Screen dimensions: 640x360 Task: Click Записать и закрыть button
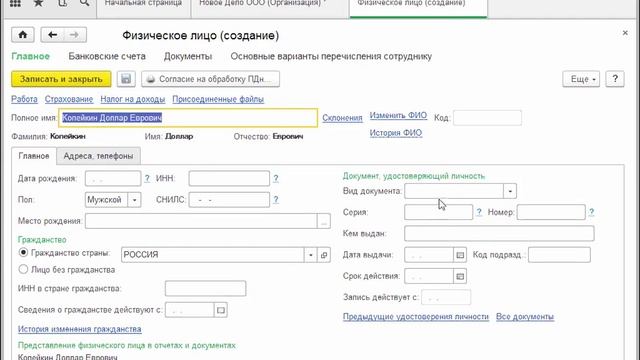pos(61,79)
